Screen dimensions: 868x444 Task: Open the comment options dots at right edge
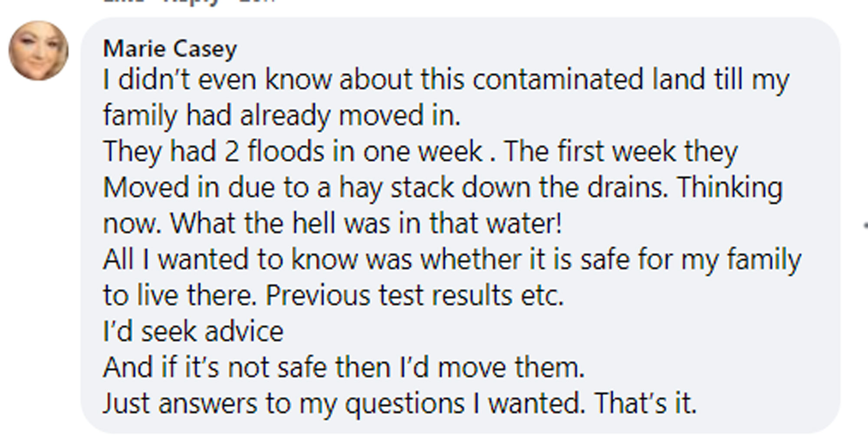865,225
